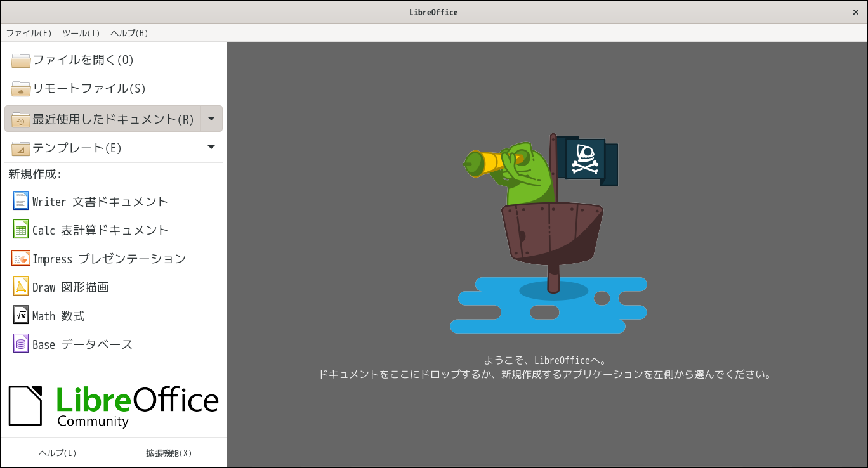Expand the templates dropdown arrow
The width and height of the screenshot is (868, 468).
pos(211,147)
